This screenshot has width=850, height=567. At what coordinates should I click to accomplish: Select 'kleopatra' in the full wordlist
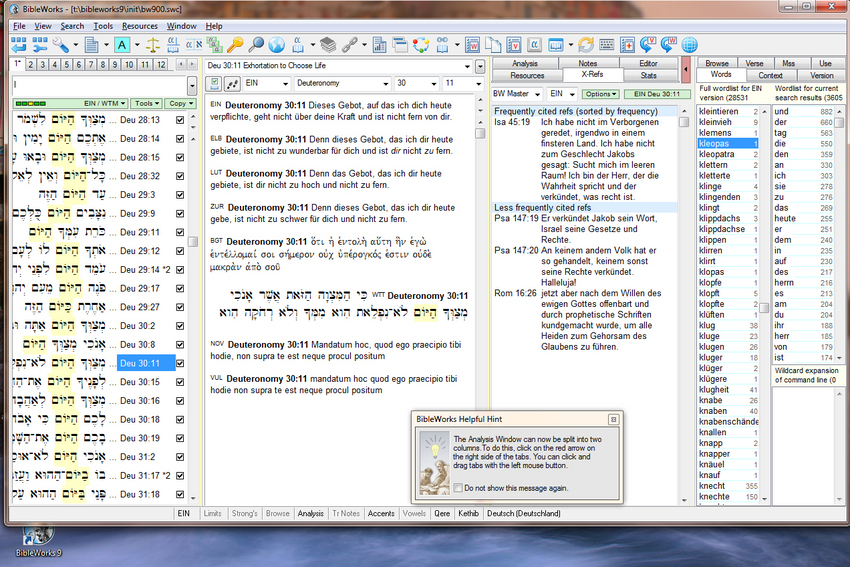[728, 154]
